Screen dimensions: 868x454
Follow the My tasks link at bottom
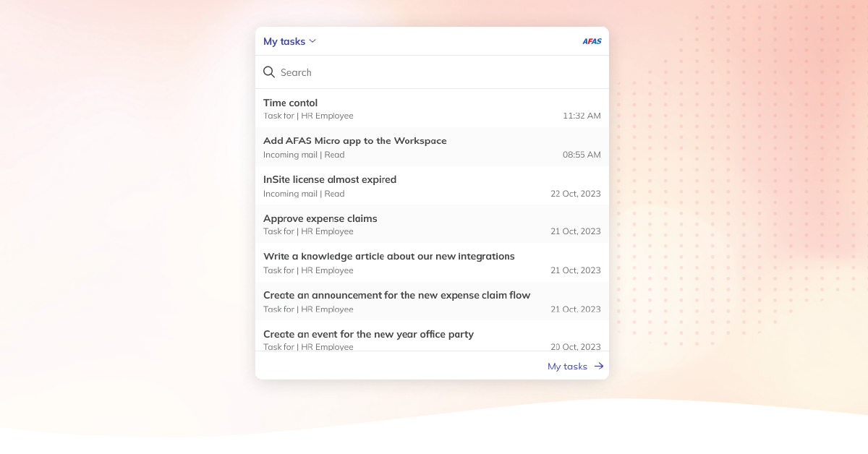point(567,367)
